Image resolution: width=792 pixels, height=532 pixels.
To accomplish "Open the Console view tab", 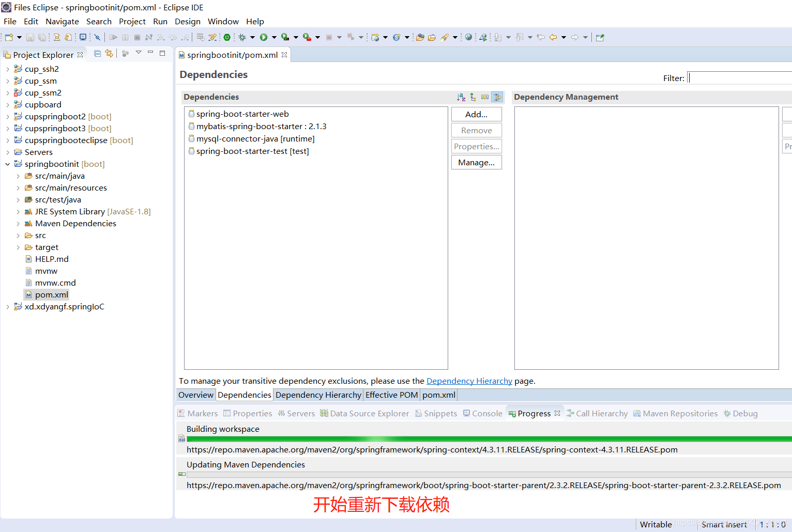I will (483, 414).
